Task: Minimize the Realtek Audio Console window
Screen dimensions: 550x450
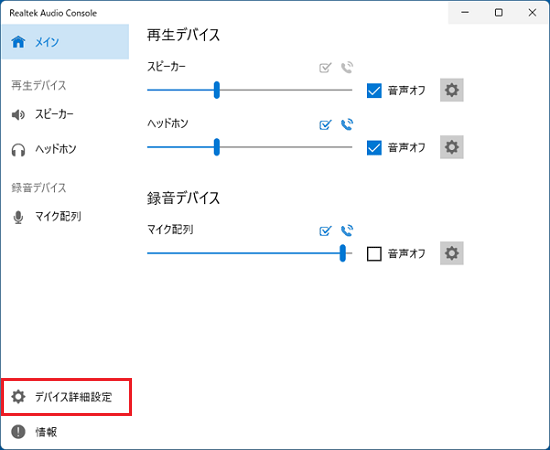Action: [x=465, y=13]
